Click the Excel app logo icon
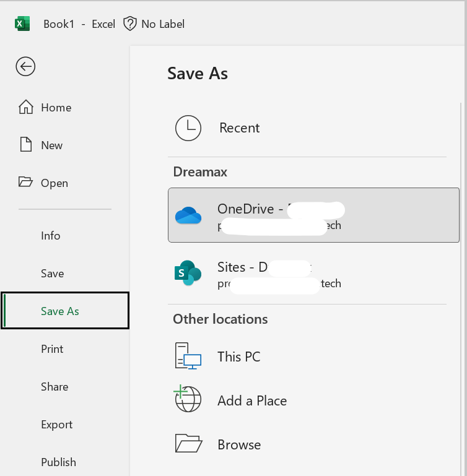The image size is (467, 476). point(22,24)
